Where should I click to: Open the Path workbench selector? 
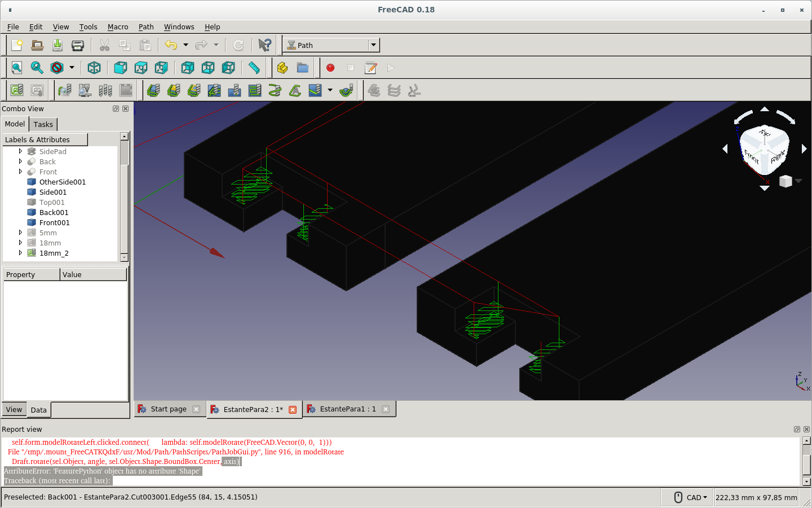click(x=331, y=45)
